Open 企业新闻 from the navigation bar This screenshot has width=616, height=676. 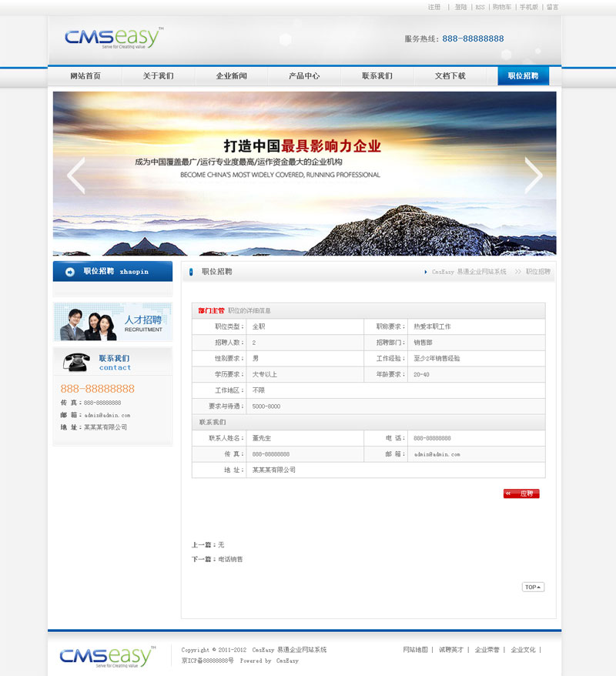231,76
